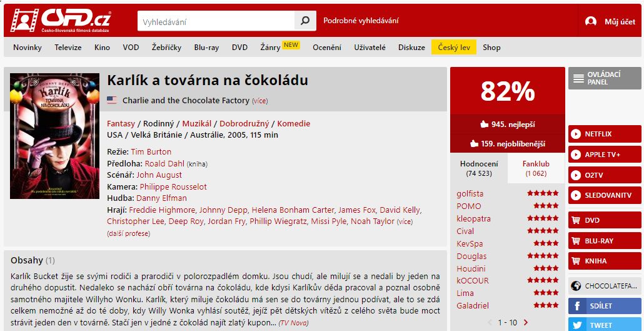Switch to the Fanklub tab

coord(536,168)
